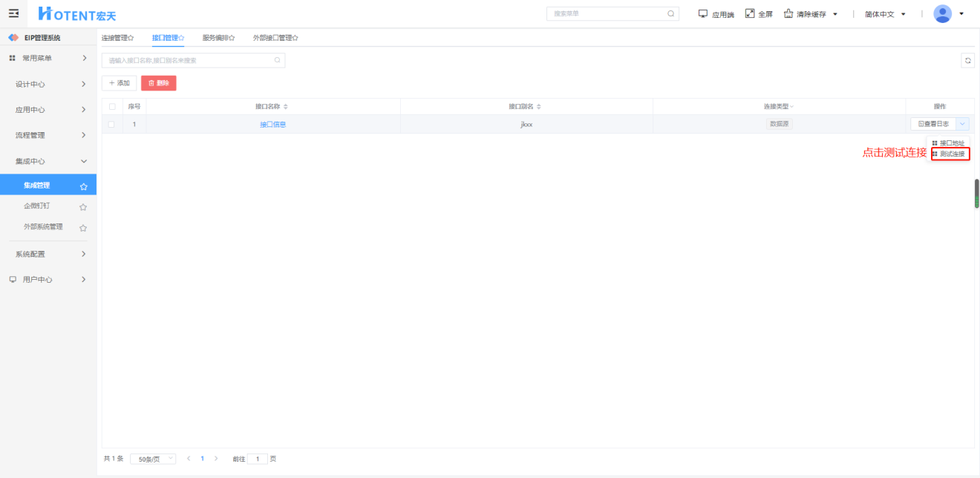
Task: Click the star on the 服务编排 tab
Action: 232,38
